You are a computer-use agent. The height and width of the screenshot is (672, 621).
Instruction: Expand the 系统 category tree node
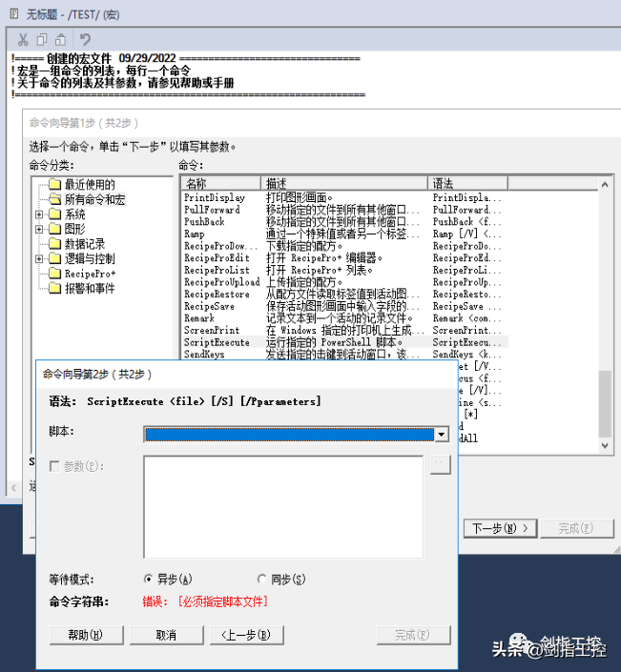click(39, 214)
